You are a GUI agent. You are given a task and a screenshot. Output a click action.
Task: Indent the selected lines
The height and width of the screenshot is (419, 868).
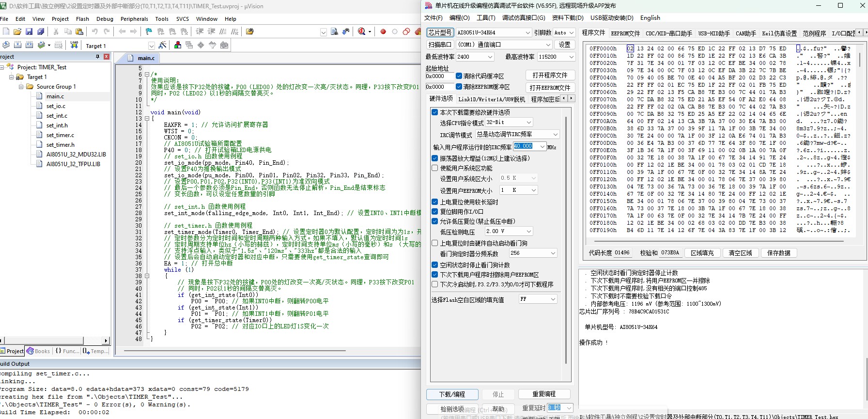click(200, 31)
